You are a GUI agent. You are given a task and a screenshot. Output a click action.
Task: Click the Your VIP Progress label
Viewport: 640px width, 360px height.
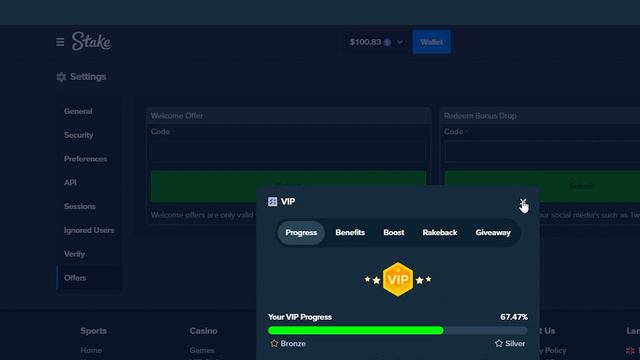pyautogui.click(x=300, y=317)
